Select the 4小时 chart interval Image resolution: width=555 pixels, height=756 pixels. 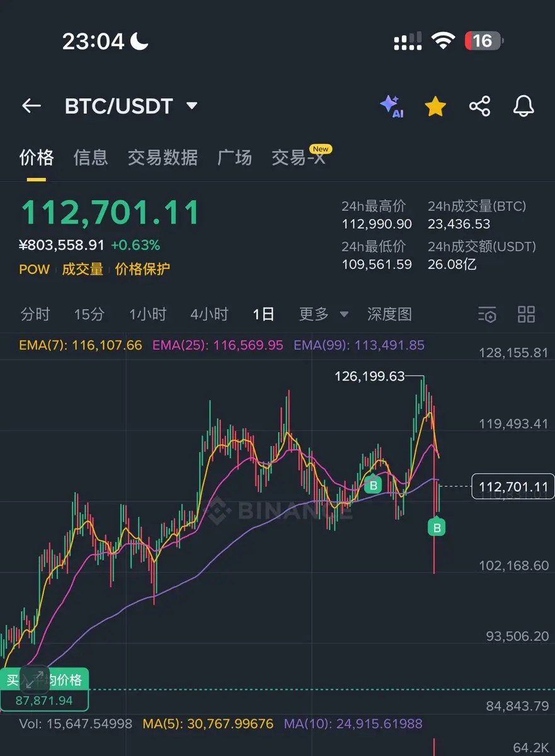tap(209, 314)
